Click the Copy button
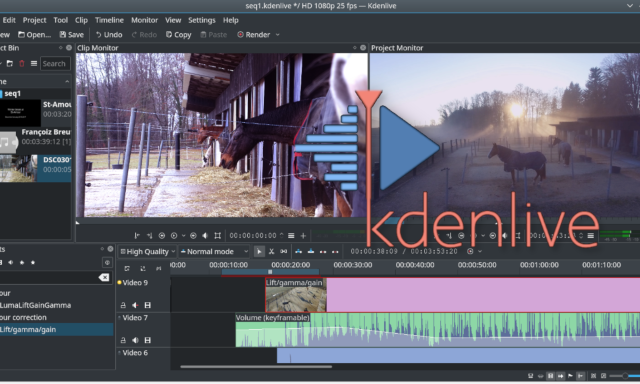Viewport: 640px width, 384px height. pos(178,35)
